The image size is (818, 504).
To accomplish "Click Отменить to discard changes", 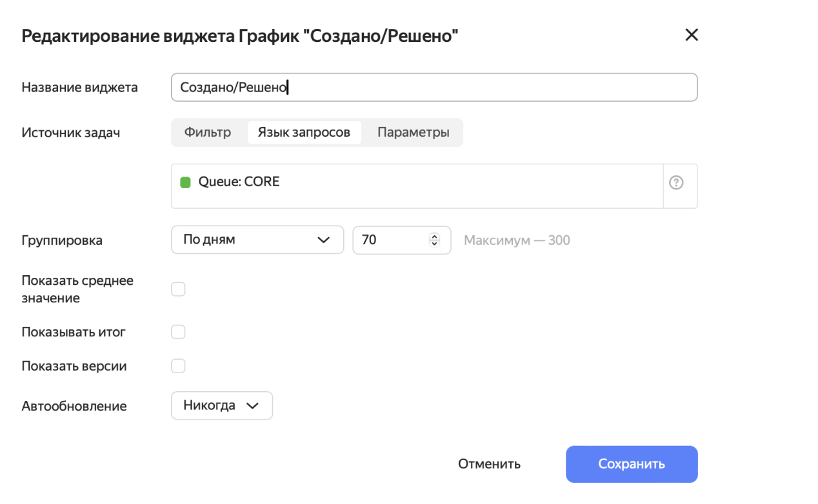I will 488,463.
